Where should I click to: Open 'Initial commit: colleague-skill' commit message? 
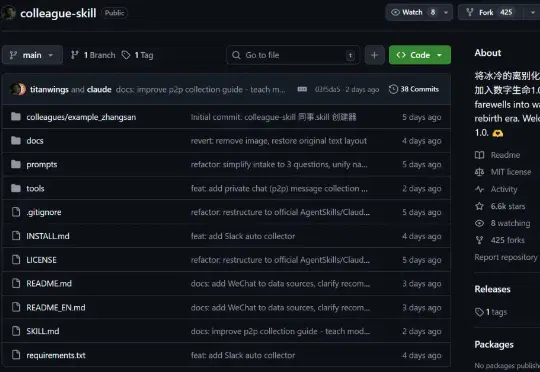(273, 117)
